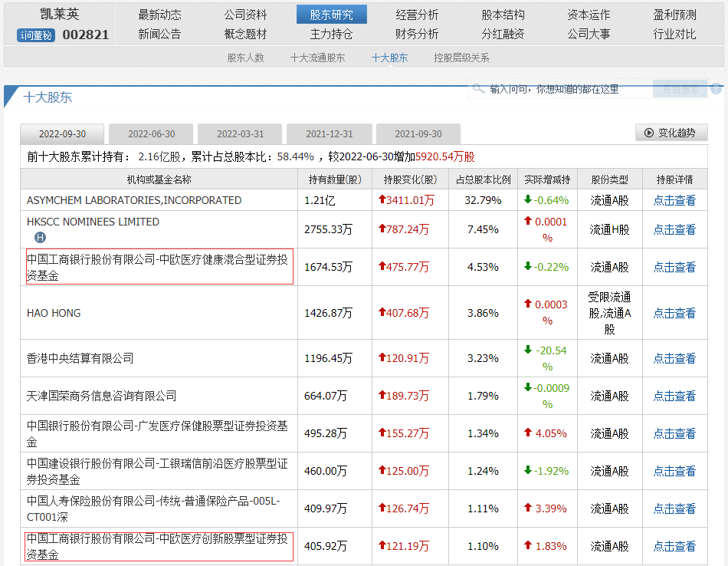Select the 十大流通股东 sub-tab
The height and width of the screenshot is (566, 728).
pos(317,58)
